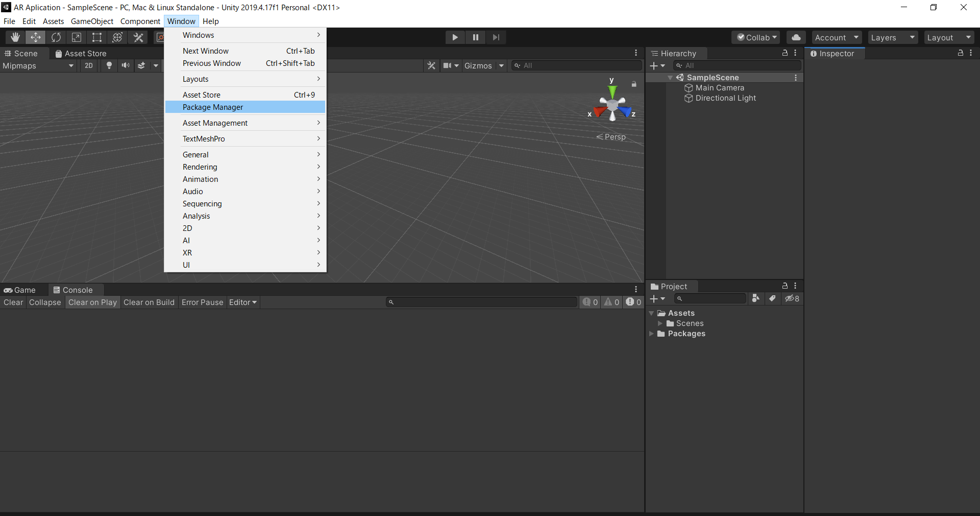Viewport: 980px width, 516px height.
Task: Select the Hand tool in the toolbar
Action: [x=14, y=37]
